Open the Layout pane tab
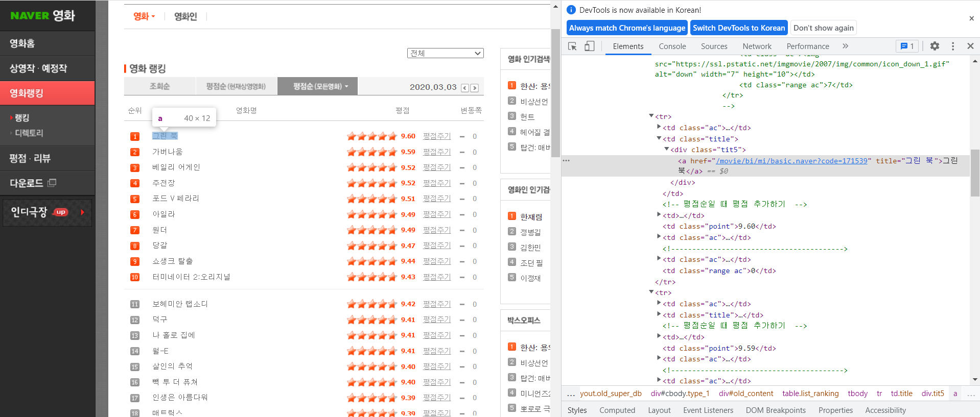 point(659,410)
